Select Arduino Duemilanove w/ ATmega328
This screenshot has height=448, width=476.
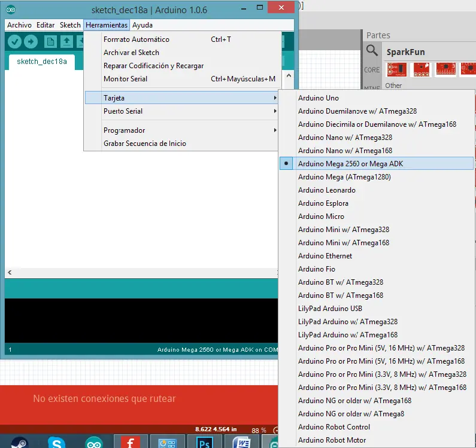click(377, 111)
